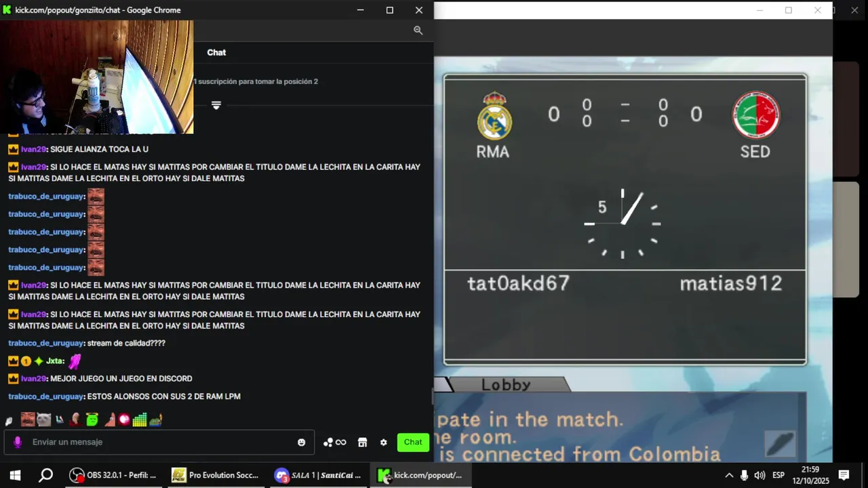
Task: Switch to kick.com popout taskbar item
Action: pos(420,475)
